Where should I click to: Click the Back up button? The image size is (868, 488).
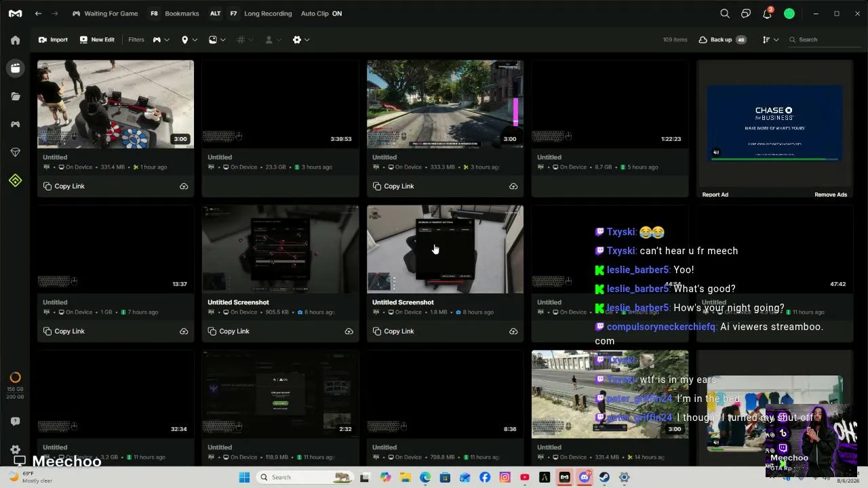pos(722,40)
